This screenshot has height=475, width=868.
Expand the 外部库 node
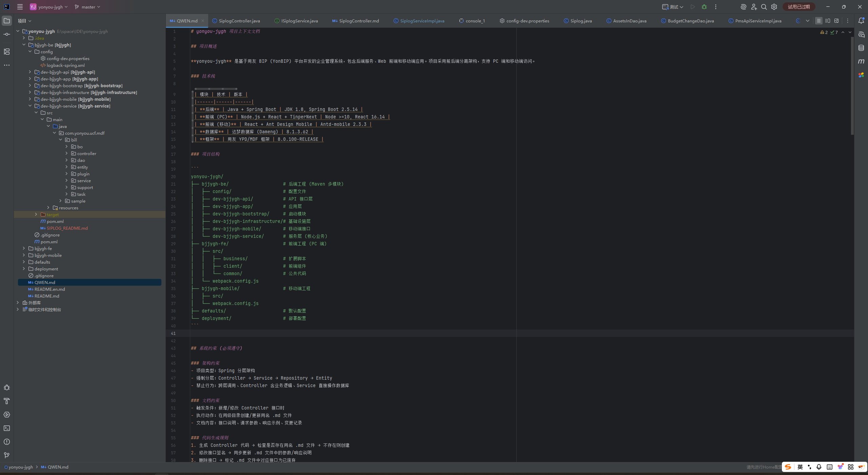tap(18, 303)
